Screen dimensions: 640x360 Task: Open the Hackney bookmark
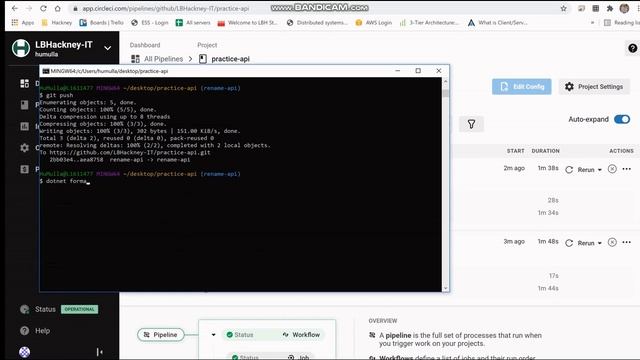57,22
